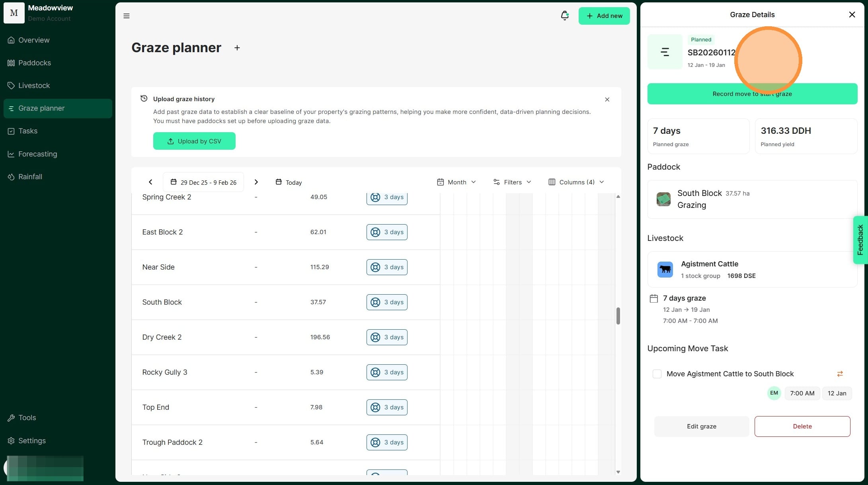Click the 3 days badge for South Block
Screen dimensions: 868x485
tap(387, 302)
